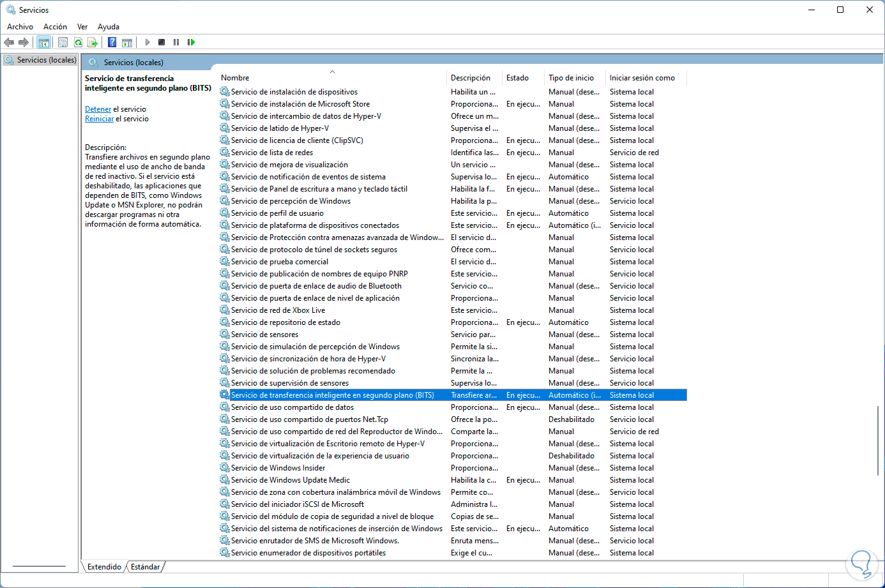Screen dimensions: 885x588
Task: Select Servicio de instalación de dispositivos
Action: click(453, 92)
